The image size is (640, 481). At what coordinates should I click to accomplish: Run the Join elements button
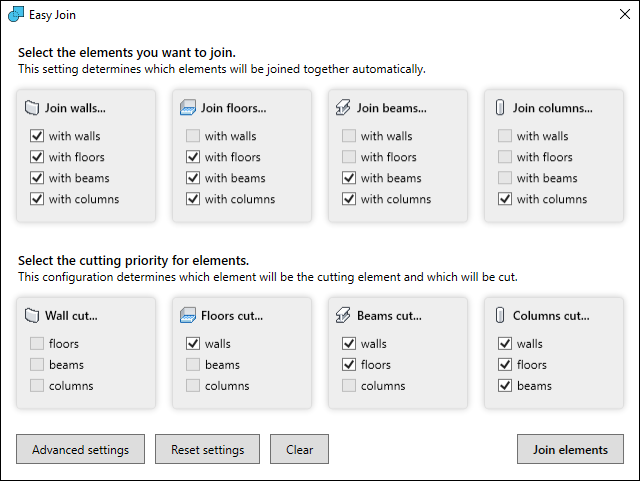pos(570,450)
